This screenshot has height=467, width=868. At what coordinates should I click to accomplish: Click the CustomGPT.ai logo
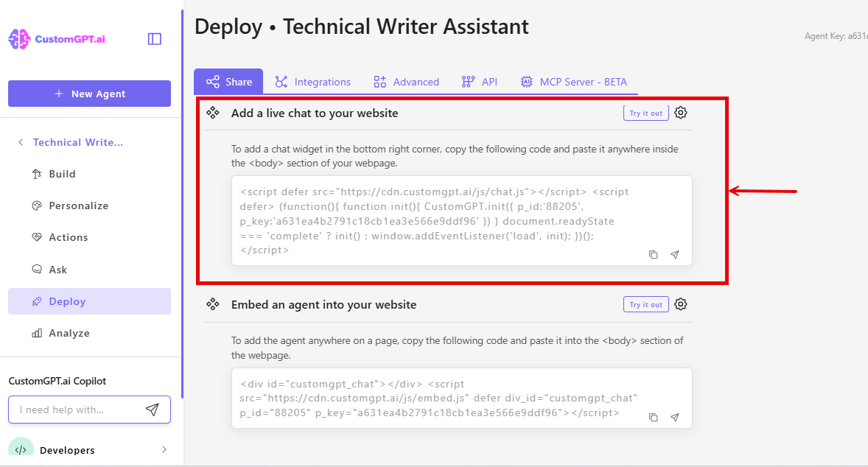57,39
